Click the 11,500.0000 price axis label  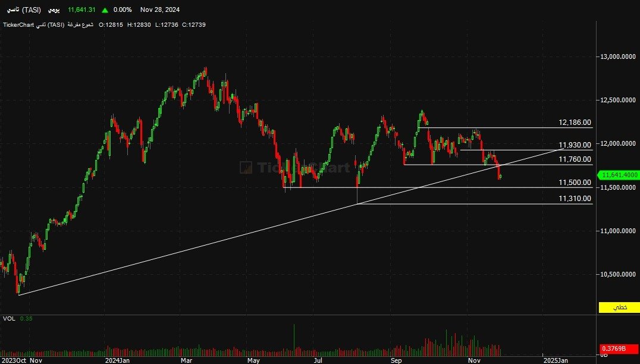coord(618,187)
